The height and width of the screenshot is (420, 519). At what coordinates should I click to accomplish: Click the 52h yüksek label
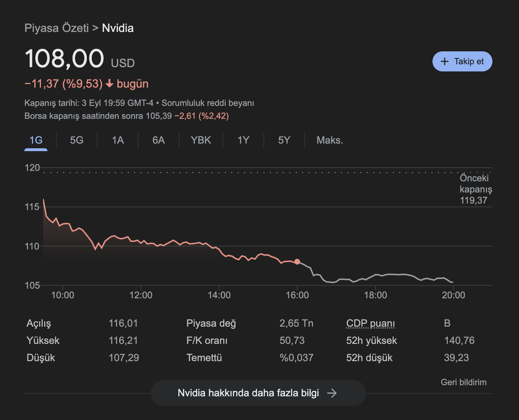click(371, 341)
